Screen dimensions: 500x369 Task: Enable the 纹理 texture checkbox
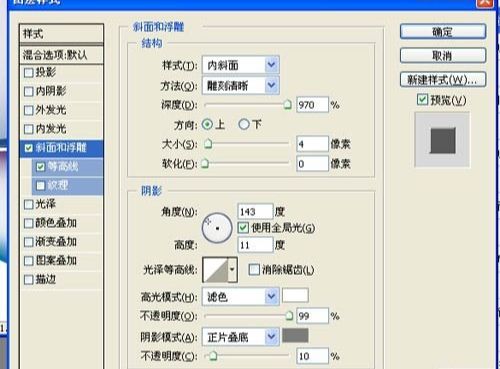click(x=40, y=185)
